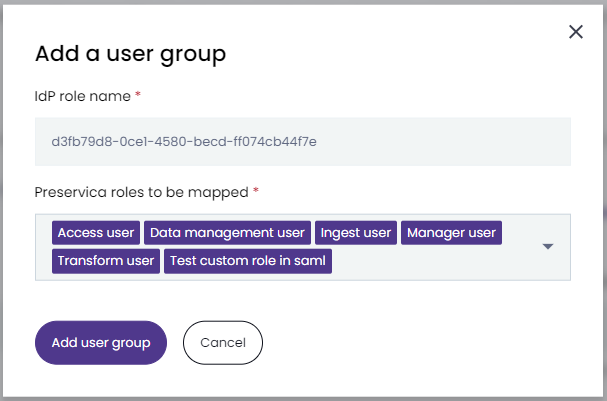Viewport: 607px width, 401px height.
Task: Click the red asterisk beside IdP role name
Action: (x=138, y=94)
